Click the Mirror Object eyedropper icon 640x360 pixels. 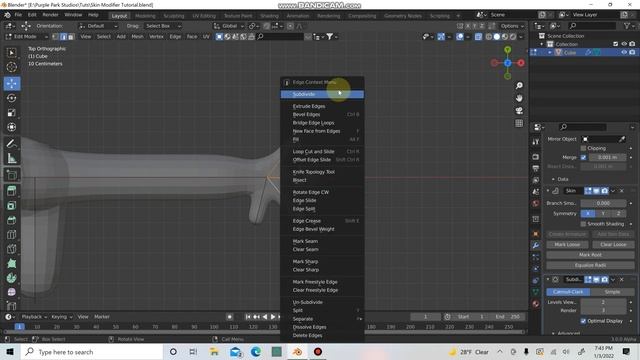[622, 139]
